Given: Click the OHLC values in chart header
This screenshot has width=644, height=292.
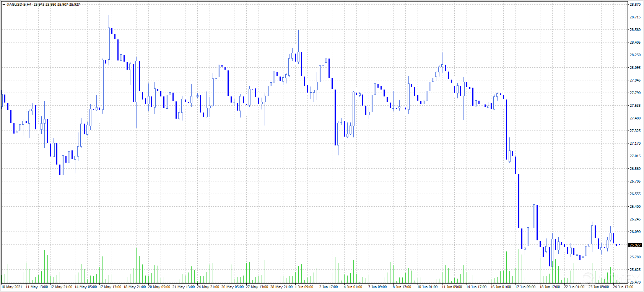Looking at the screenshot, I should [57, 5].
